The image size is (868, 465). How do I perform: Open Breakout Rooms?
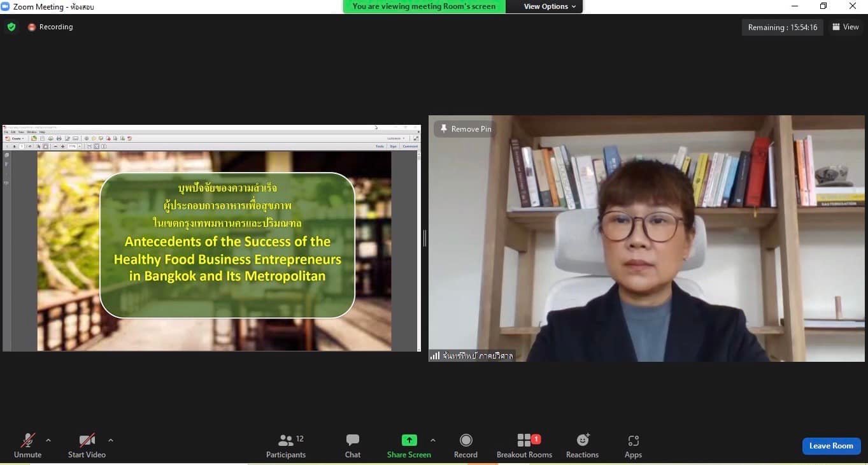[524, 445]
